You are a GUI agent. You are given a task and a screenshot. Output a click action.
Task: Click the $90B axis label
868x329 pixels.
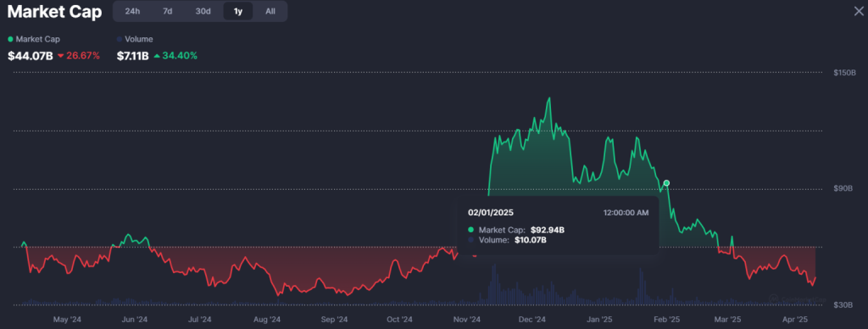point(843,189)
